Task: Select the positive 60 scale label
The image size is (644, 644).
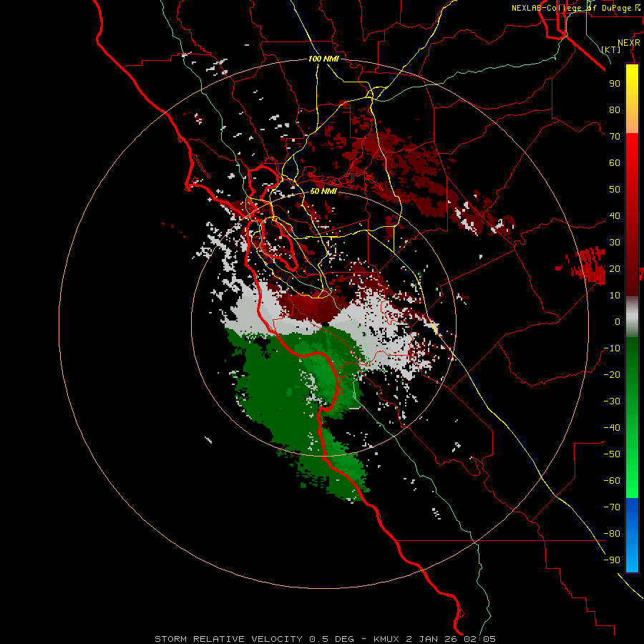Action: tap(615, 162)
